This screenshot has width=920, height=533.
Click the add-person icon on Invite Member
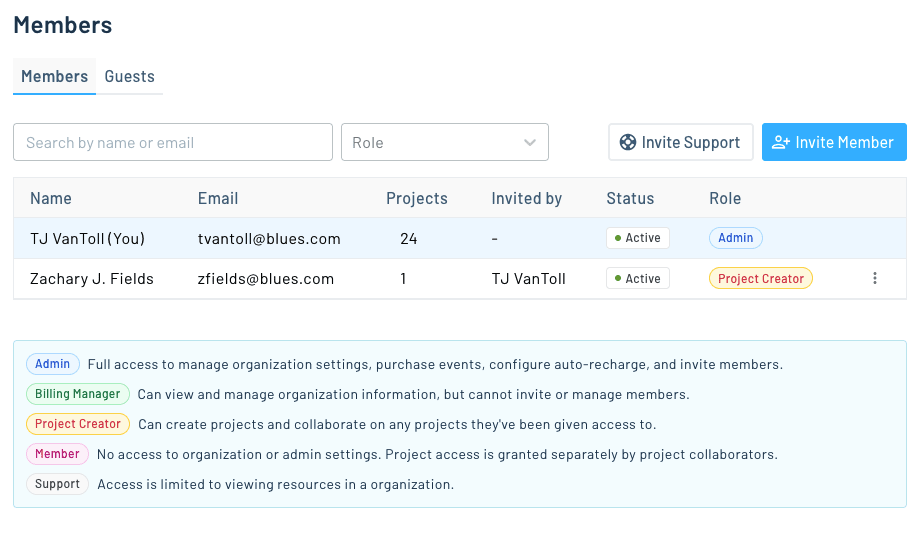click(x=780, y=142)
